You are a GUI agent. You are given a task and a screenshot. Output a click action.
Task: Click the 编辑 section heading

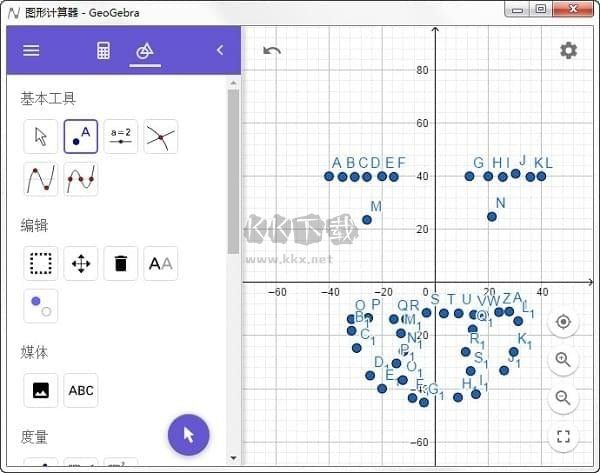[x=34, y=225]
